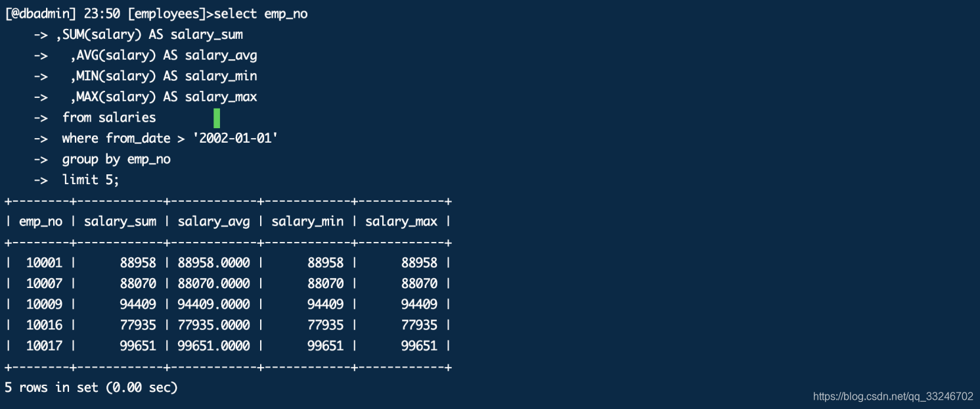Click the 'salary_min' column header
Viewport: 980px width, 409px height.
coord(307,222)
